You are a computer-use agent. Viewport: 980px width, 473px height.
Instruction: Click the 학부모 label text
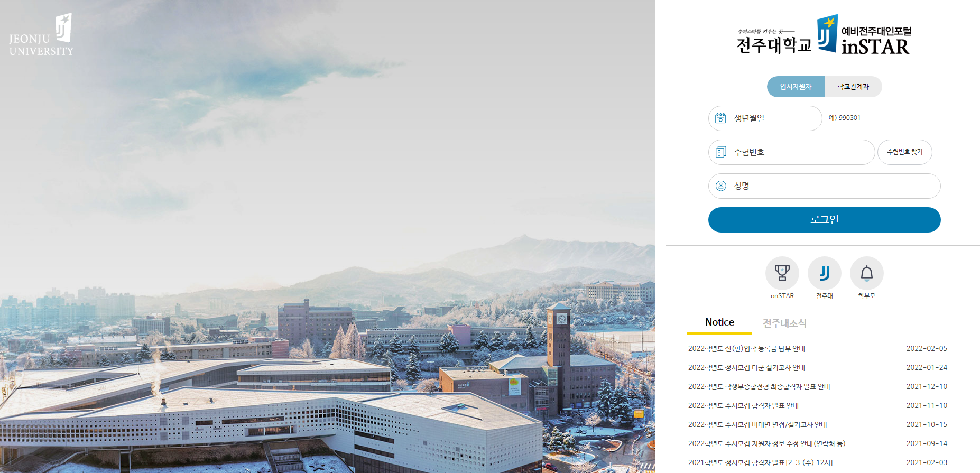867,296
